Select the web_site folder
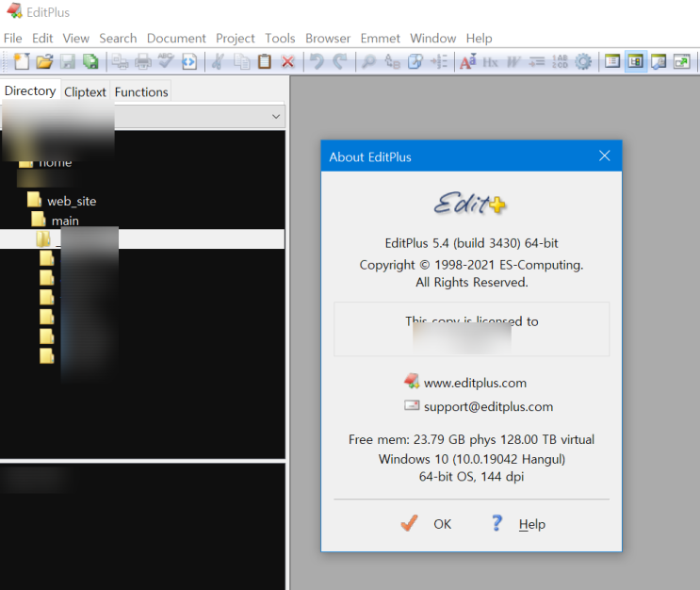700x590 pixels. 61,201
